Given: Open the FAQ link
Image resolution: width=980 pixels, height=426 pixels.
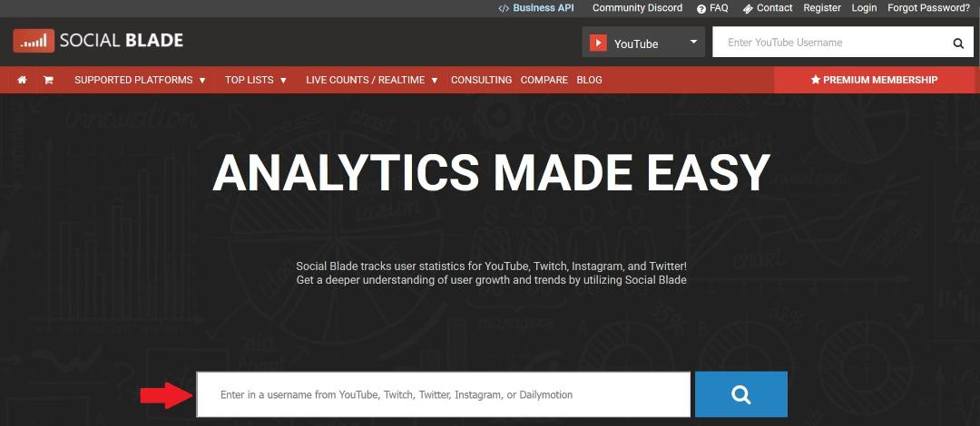Looking at the screenshot, I should (x=712, y=8).
